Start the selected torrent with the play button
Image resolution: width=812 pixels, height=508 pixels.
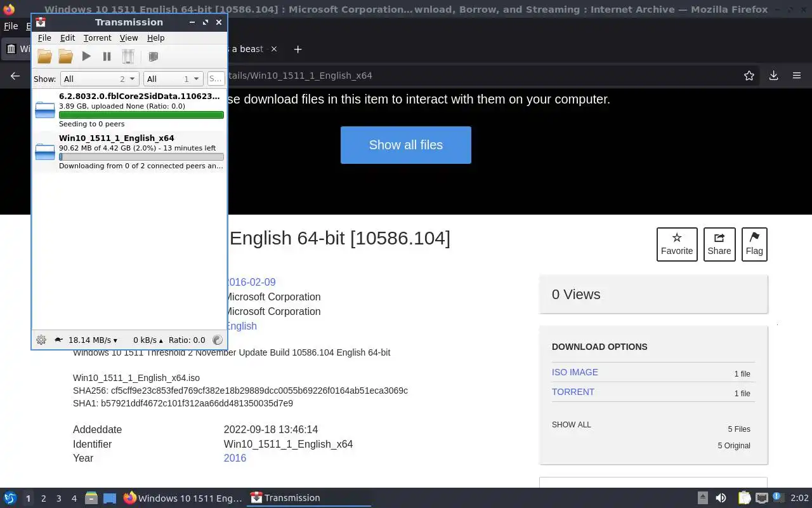point(86,57)
